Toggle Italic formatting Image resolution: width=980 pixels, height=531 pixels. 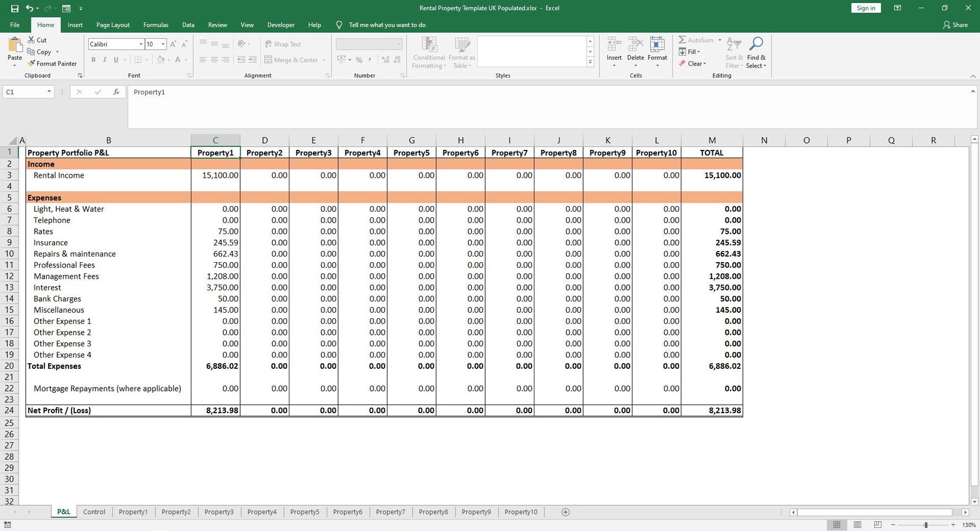[104, 60]
